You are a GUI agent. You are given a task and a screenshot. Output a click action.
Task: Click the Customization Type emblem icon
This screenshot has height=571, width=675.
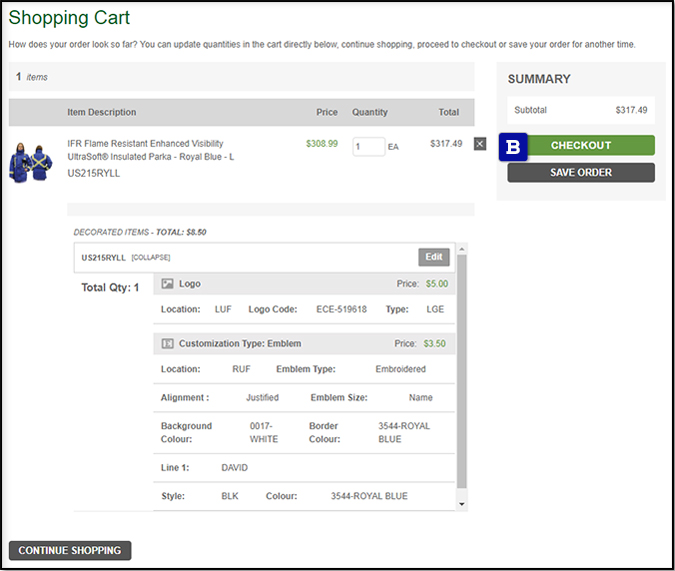point(168,344)
